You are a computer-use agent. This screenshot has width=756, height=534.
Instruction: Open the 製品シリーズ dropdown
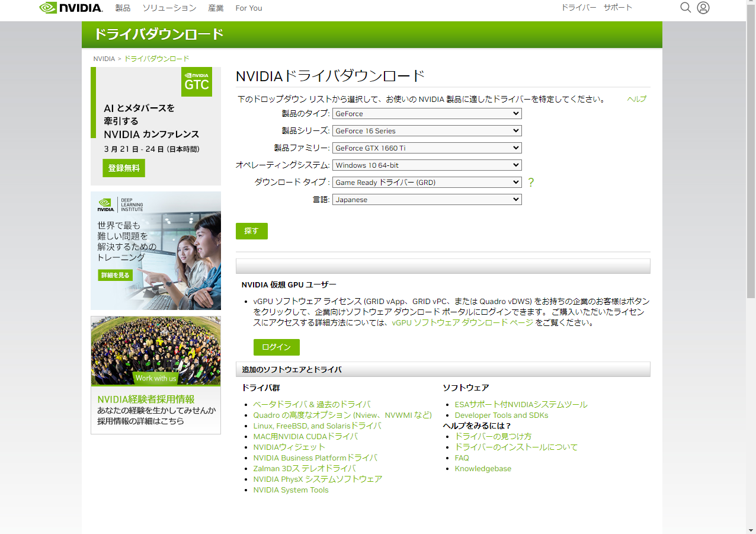point(427,130)
